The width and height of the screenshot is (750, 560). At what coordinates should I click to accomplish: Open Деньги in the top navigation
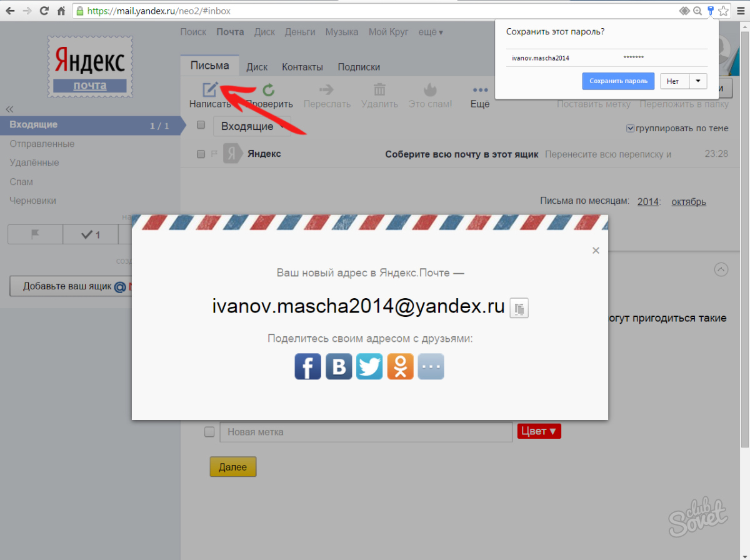[300, 32]
